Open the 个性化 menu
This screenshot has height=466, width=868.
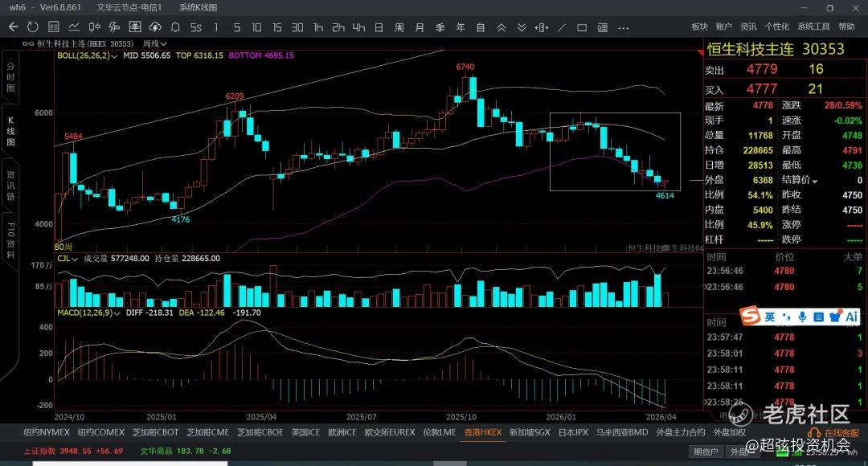click(x=777, y=27)
